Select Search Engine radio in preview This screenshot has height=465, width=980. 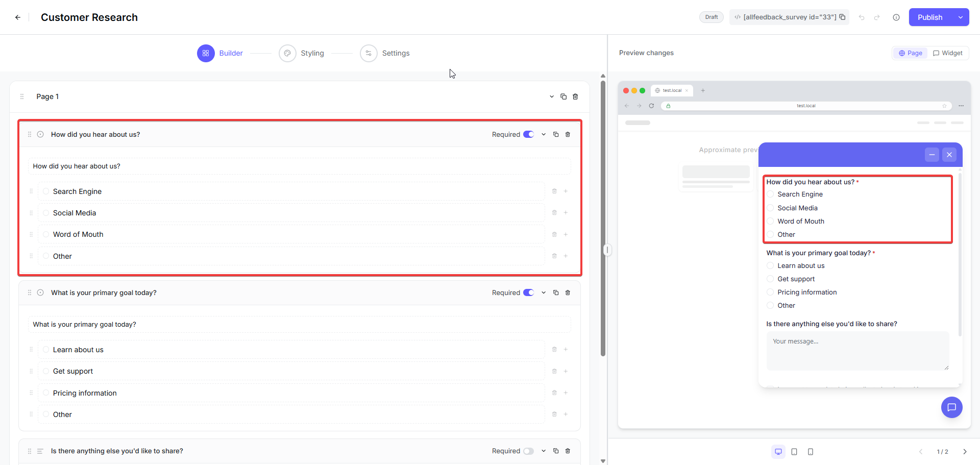pyautogui.click(x=770, y=194)
